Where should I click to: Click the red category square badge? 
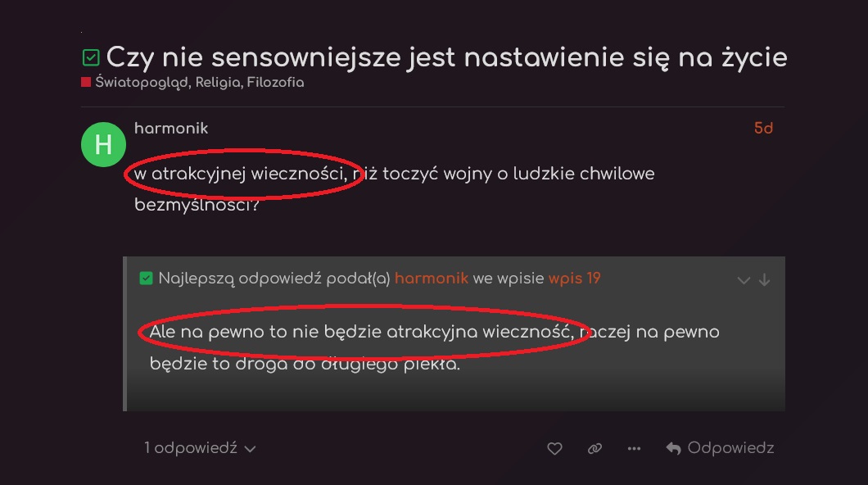85,83
